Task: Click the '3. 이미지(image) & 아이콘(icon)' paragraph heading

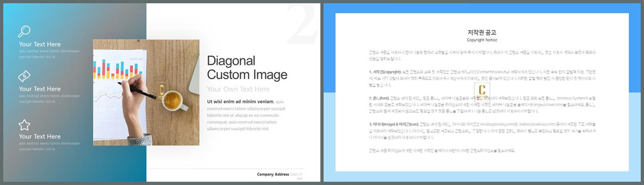Action: pos(393,124)
